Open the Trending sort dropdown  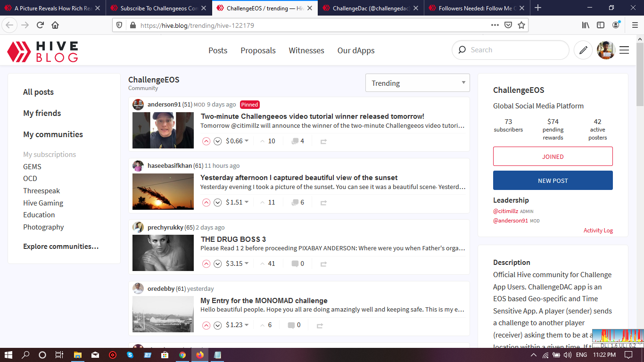point(417,82)
